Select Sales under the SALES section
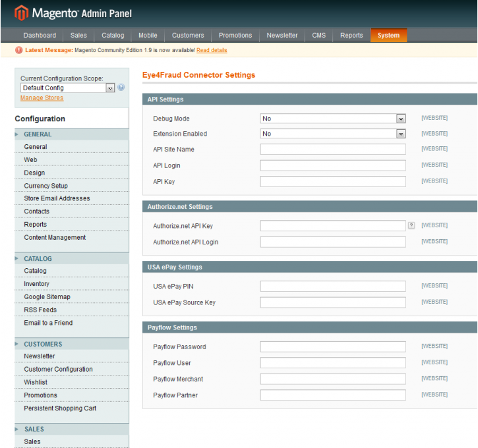Screen dimensions: 478x448 click(x=72, y=441)
